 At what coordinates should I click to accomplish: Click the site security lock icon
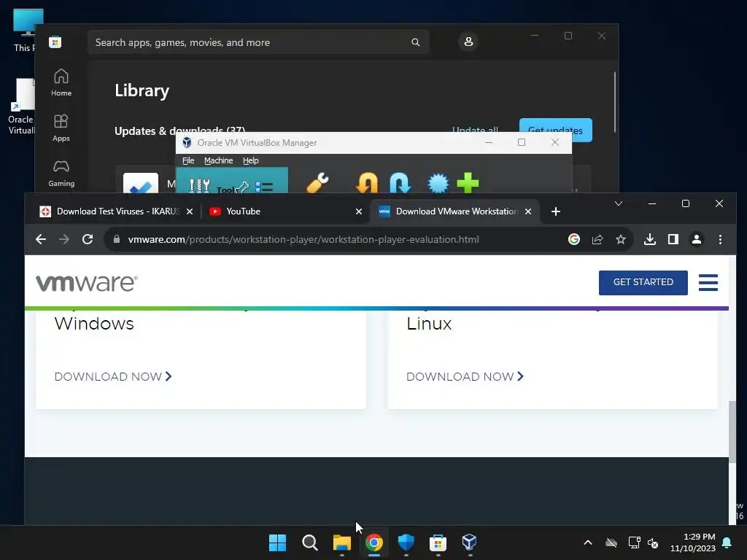tap(117, 239)
